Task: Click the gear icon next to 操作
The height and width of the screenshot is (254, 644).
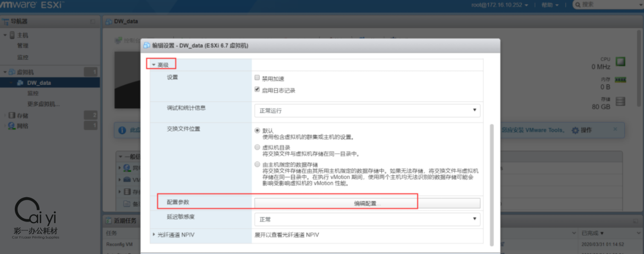Action: pos(575,131)
